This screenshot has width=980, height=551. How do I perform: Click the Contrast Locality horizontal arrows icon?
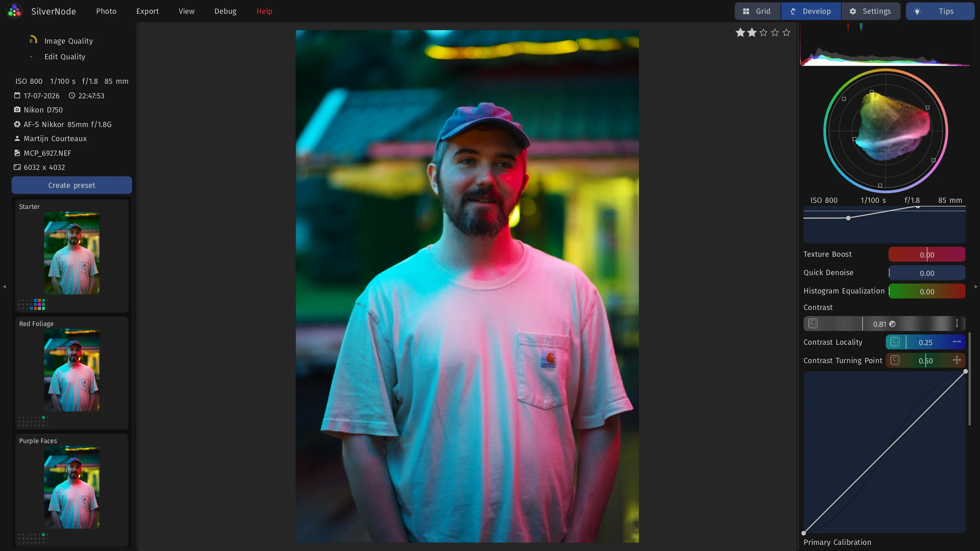tap(957, 342)
